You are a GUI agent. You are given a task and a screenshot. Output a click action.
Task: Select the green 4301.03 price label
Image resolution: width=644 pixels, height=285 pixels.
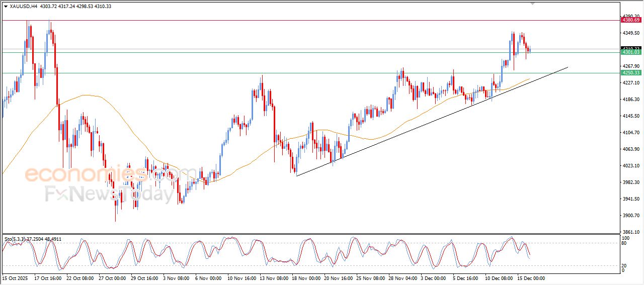tap(631, 52)
